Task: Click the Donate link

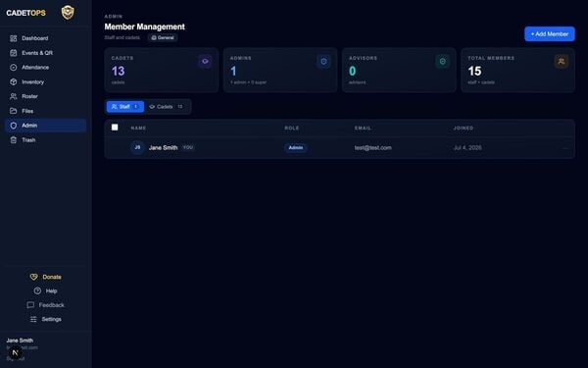Action: [46, 277]
